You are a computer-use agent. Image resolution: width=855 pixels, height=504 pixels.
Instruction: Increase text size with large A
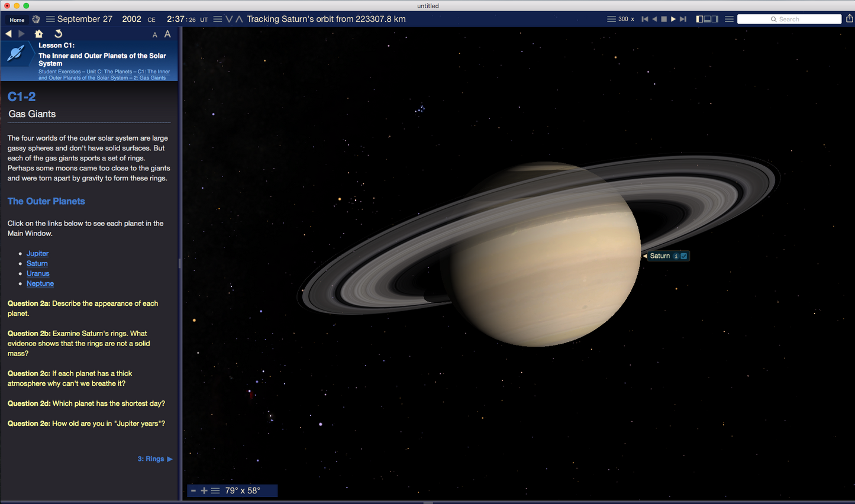point(167,34)
